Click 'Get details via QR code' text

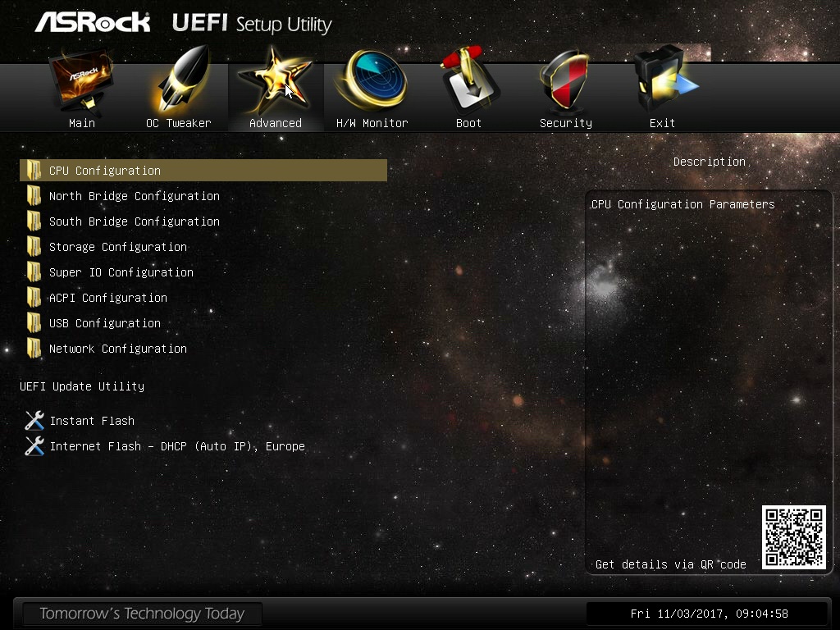pos(671,564)
